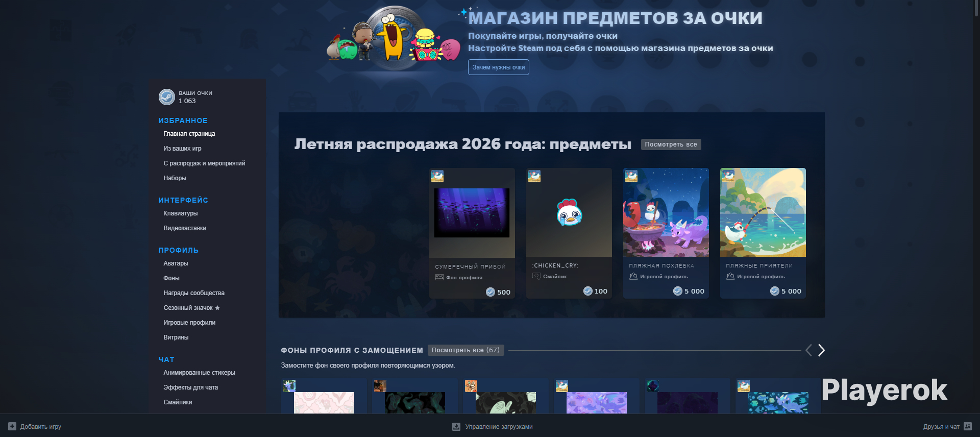Screen dimensions: 980x437
Task: Open "С распродаж и мероприятий" category
Action: coord(204,163)
